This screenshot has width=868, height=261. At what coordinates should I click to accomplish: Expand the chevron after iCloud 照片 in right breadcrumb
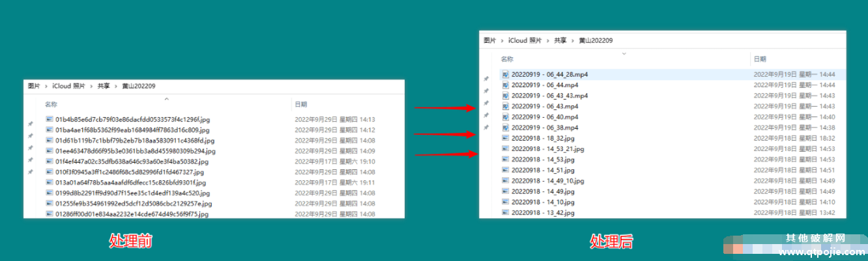[x=549, y=40]
